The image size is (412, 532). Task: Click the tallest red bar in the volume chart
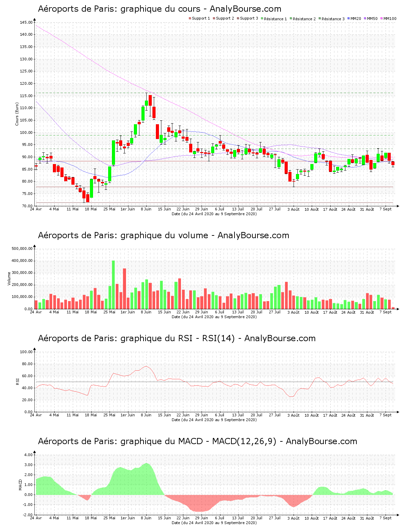click(124, 289)
